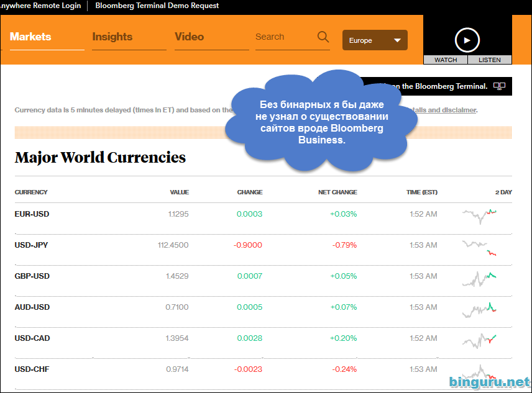The image size is (532, 393).
Task: Click the USD-JPY change -0.9000
Action: [248, 245]
